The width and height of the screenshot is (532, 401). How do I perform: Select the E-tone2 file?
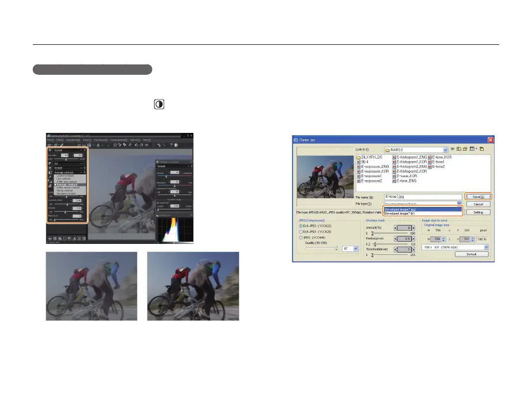click(436, 167)
